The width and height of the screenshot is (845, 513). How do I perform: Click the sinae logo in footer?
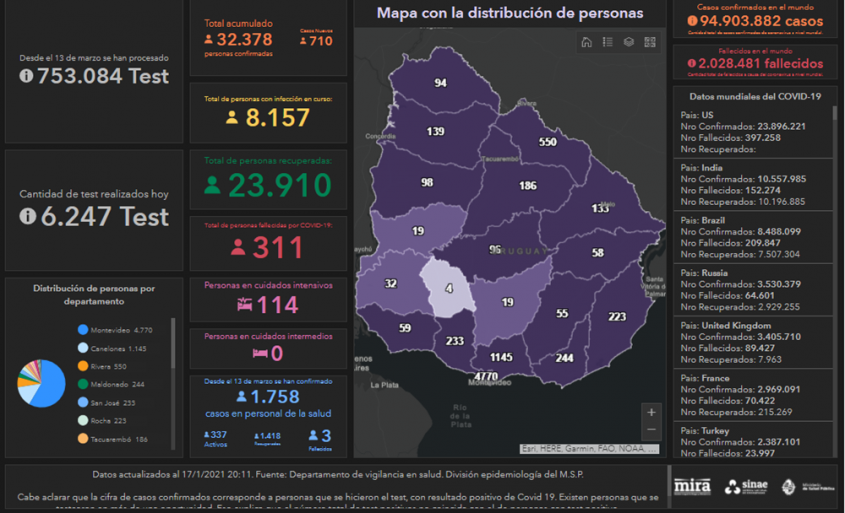point(746,487)
